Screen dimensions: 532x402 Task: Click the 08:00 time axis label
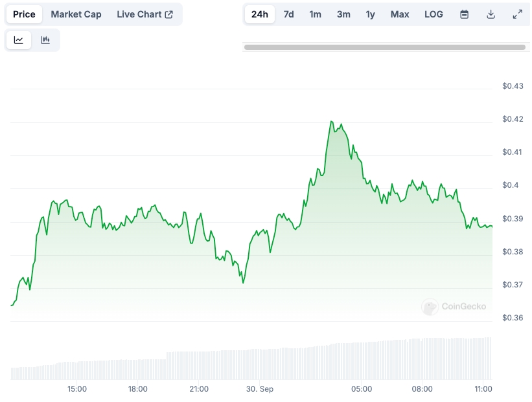(x=422, y=389)
